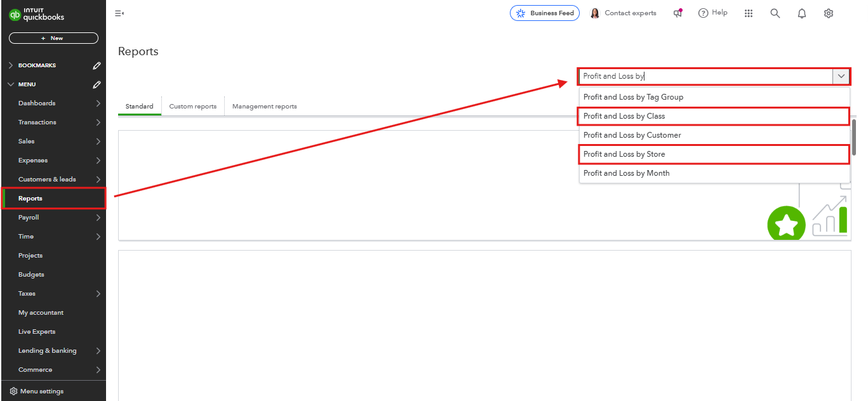The image size is (868, 401).
Task: Select Profit and Loss by Month
Action: point(714,173)
